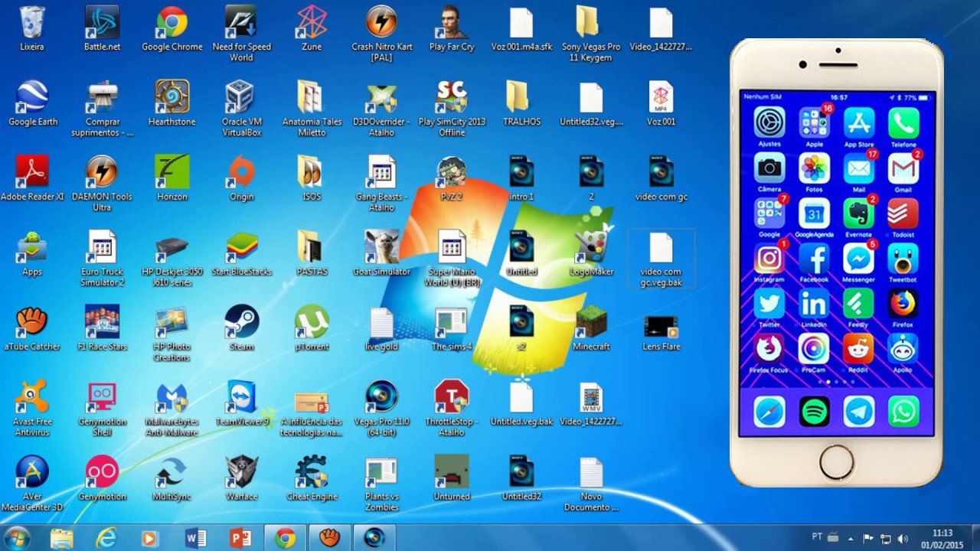The height and width of the screenshot is (551, 980).
Task: Open Windows Explorer from the taskbar
Action: pyautogui.click(x=61, y=537)
